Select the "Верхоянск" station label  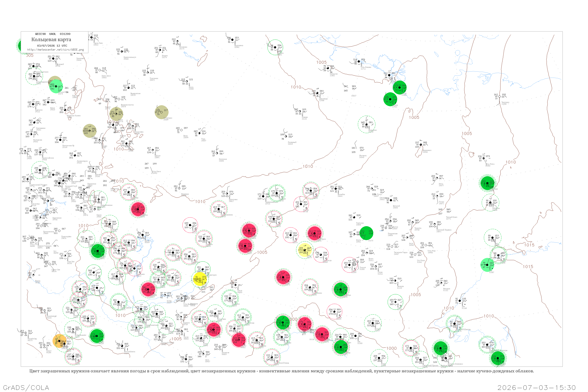point(427,151)
